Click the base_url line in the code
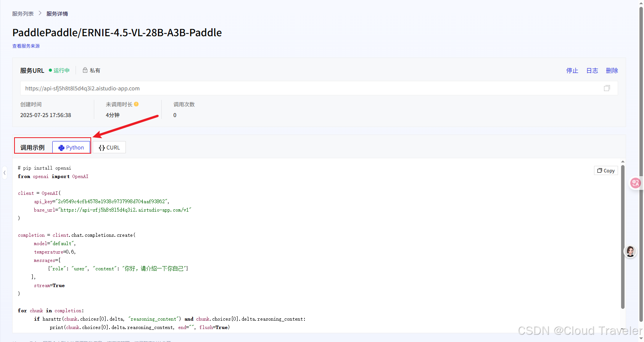This screenshot has height=342, width=644. point(113,210)
